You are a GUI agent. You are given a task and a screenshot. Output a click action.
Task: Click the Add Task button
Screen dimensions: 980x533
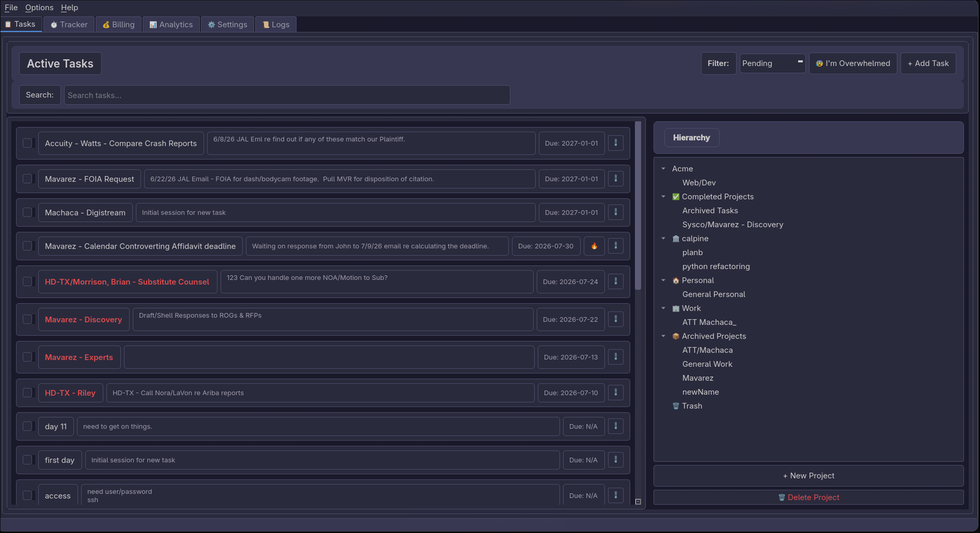tap(928, 63)
